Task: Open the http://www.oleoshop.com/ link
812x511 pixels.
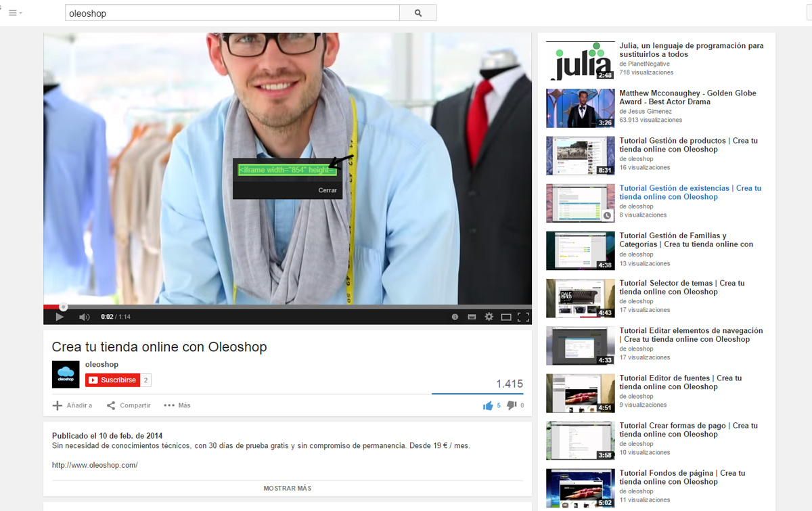Action: click(95, 465)
